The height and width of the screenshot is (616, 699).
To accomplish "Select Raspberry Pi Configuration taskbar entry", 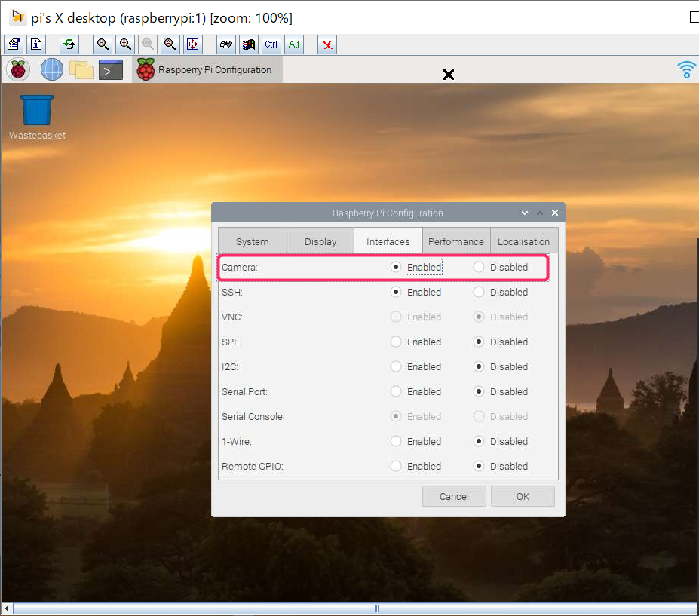I will (207, 70).
